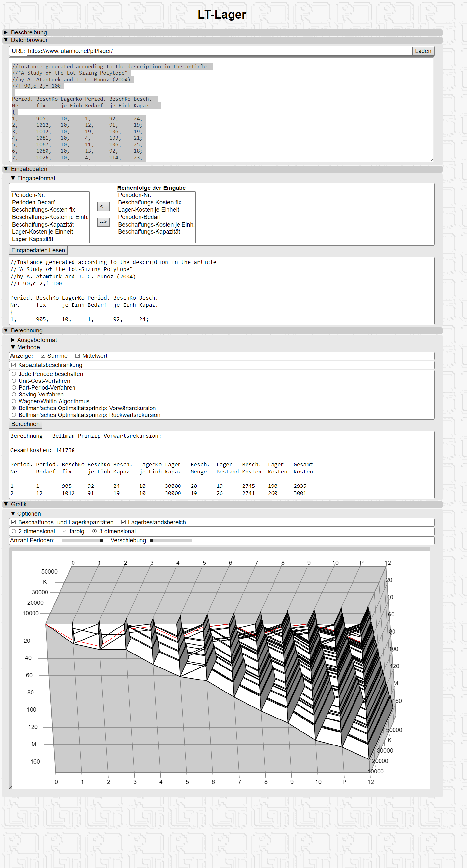The height and width of the screenshot is (868, 467).
Task: Click into the URL input field
Action: click(x=219, y=51)
